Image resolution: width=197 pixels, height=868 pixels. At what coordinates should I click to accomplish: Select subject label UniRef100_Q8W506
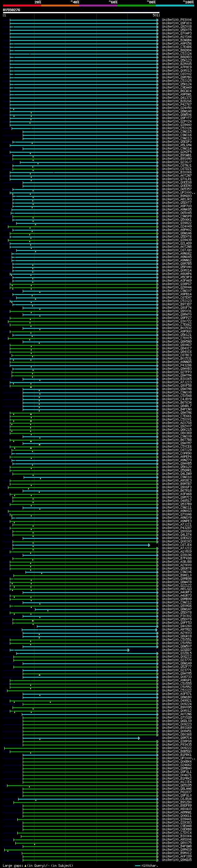(x=177, y=115)
